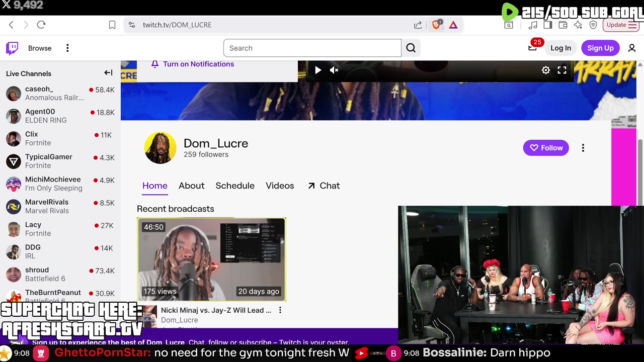The width and height of the screenshot is (644, 362).
Task: Turn on Notifications for channel
Action: point(193,64)
